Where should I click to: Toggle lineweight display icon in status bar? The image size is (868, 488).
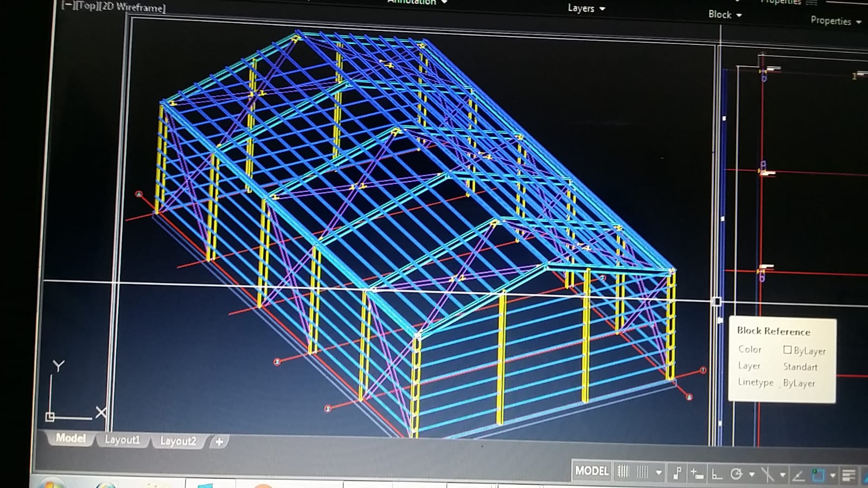pos(849,477)
